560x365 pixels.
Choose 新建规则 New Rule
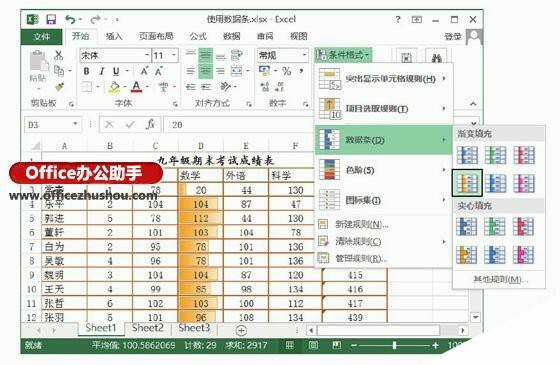[x=384, y=224]
